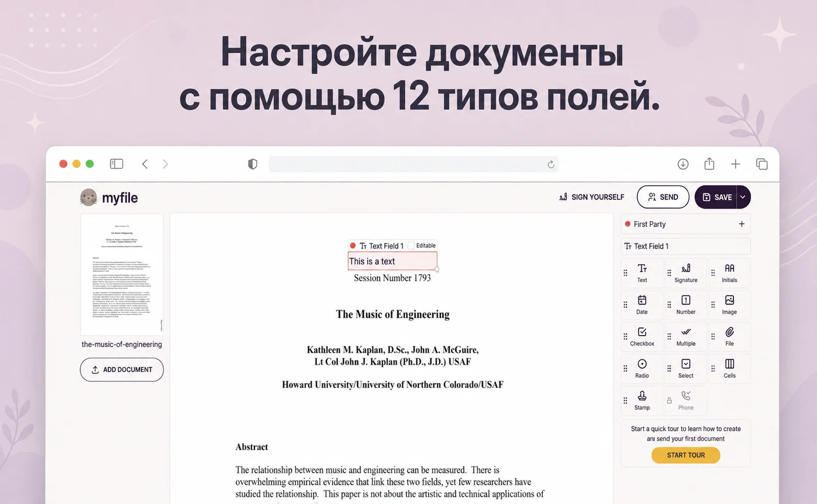Image resolution: width=817 pixels, height=504 pixels.
Task: Click the privacy shield icon
Action: 253,164
